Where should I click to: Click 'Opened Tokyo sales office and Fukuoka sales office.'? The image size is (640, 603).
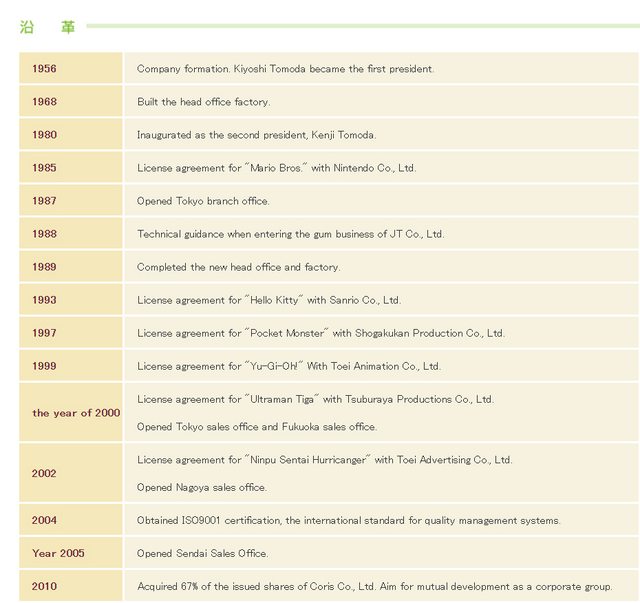(257, 427)
